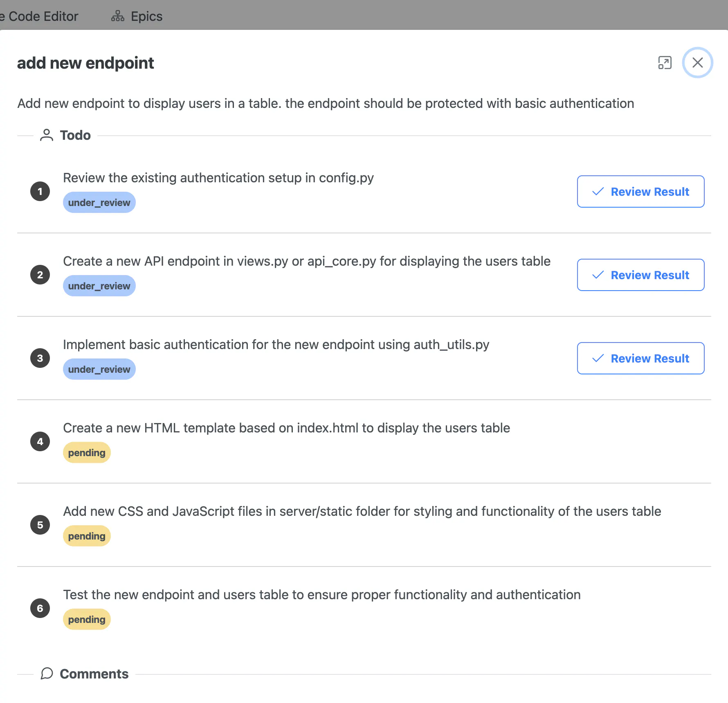Click 'Review the existing authentication setup in config.py'
Image resolution: width=728 pixels, height=703 pixels.
click(218, 178)
